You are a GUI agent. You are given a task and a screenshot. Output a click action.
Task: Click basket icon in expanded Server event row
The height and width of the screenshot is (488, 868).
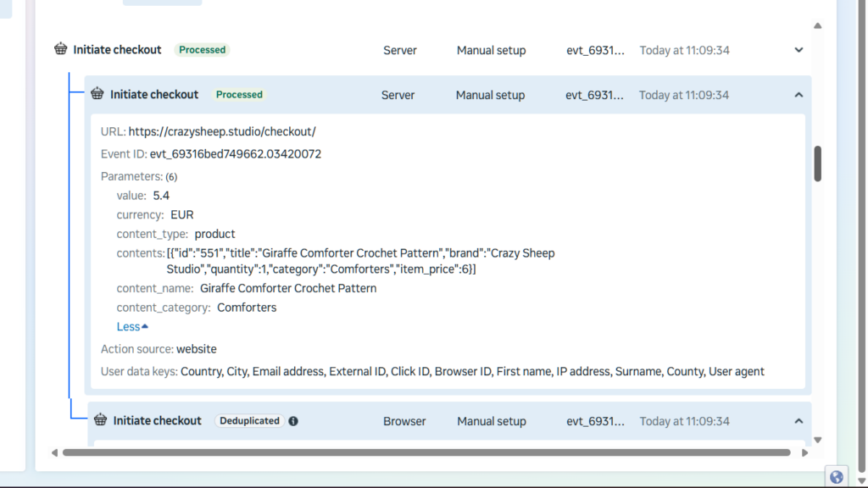97,94
